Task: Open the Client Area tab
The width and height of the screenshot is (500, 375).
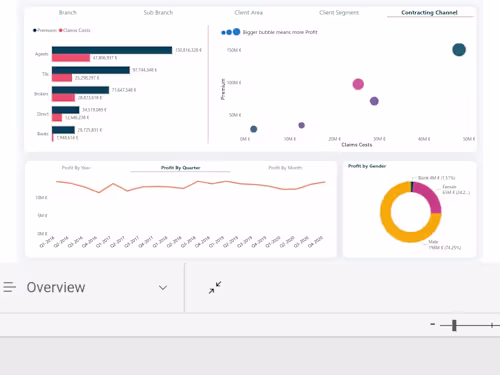Action: (249, 13)
